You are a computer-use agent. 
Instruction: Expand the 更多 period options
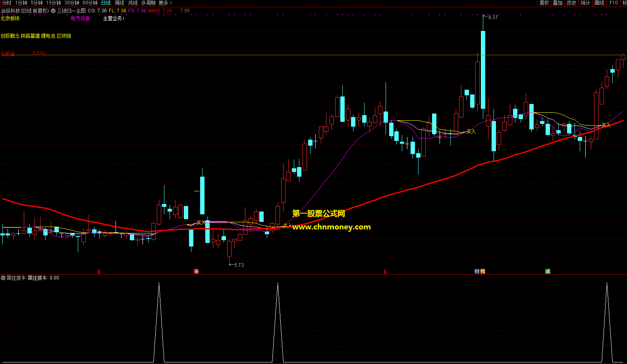[165, 3]
